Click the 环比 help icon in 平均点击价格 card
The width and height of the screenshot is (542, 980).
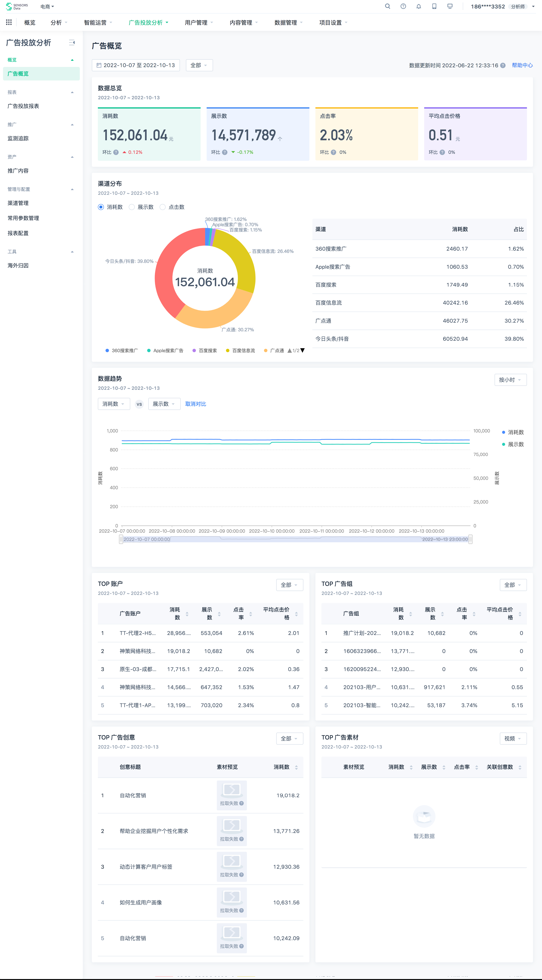click(442, 152)
